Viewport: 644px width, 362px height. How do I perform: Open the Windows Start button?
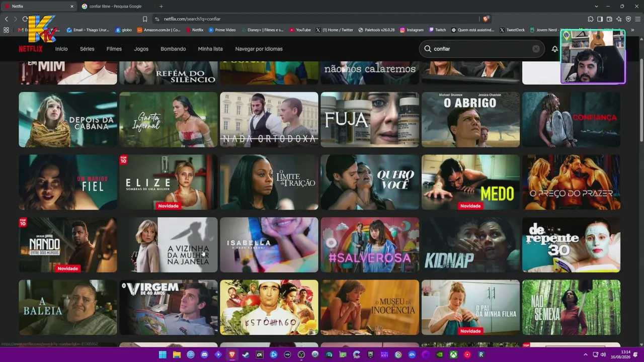(x=163, y=354)
